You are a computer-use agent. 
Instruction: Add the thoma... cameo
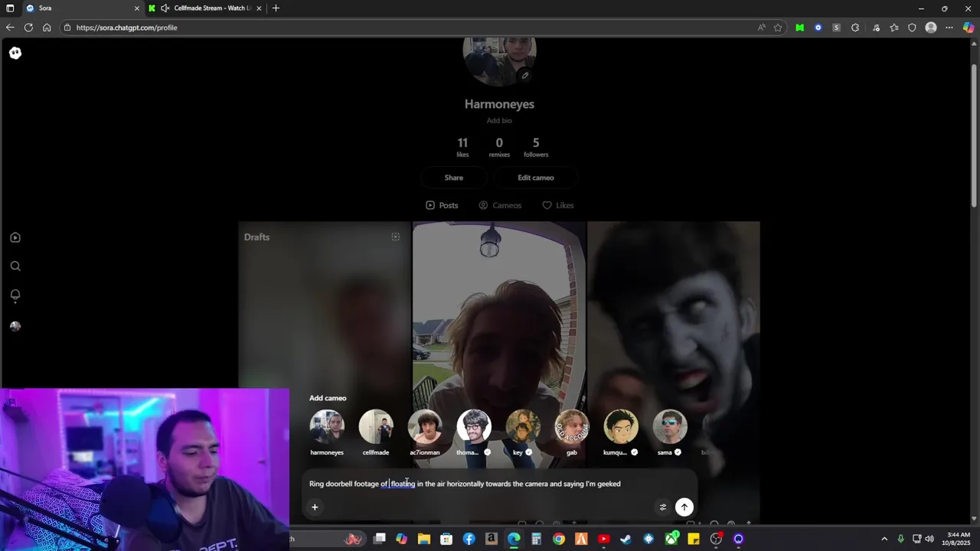474,433
